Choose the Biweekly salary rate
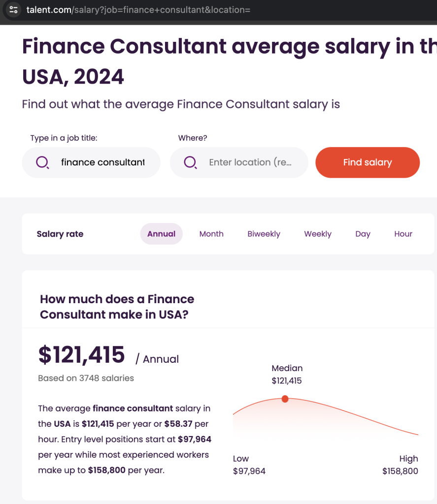 (264, 234)
